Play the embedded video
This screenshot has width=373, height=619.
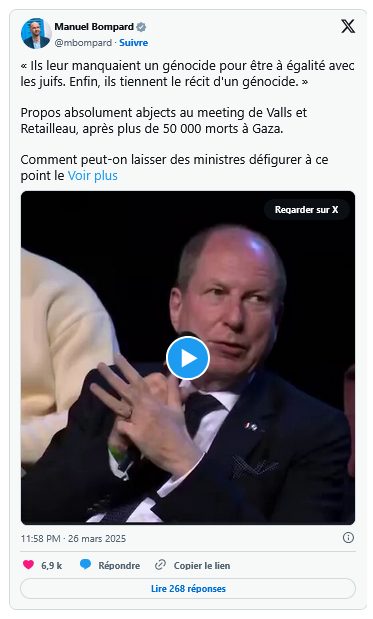pyautogui.click(x=187, y=358)
